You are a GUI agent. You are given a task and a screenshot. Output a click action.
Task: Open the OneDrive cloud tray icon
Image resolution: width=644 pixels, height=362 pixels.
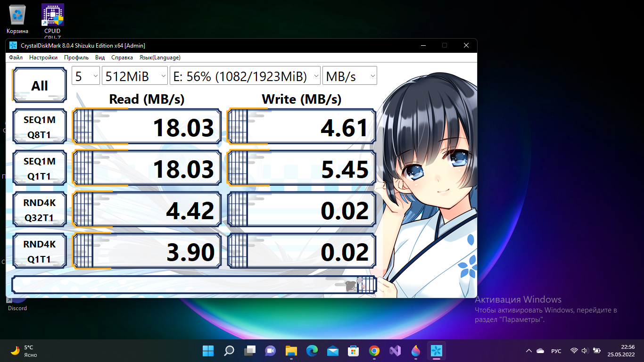coord(541,351)
